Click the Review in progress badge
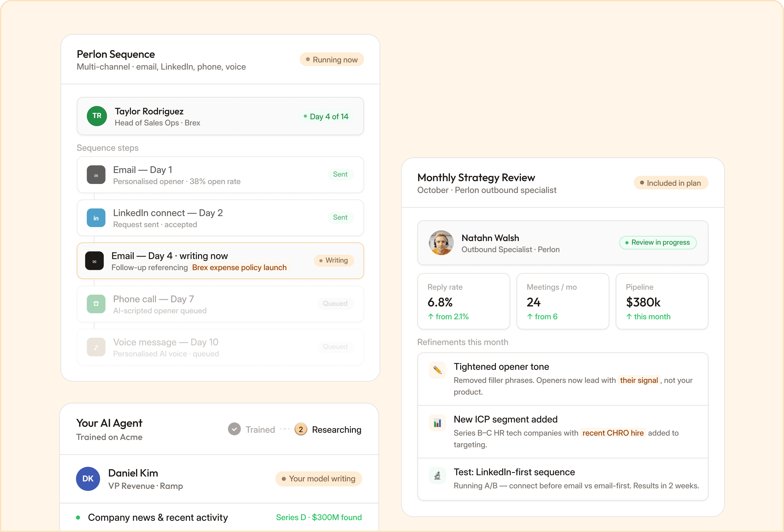The image size is (784, 532). click(657, 243)
